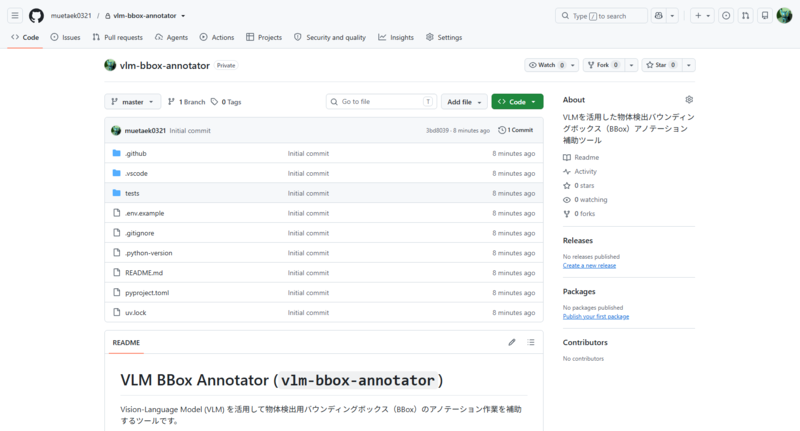The height and width of the screenshot is (431, 800).
Task: Click the file icon beside uv.lock
Action: tap(116, 312)
